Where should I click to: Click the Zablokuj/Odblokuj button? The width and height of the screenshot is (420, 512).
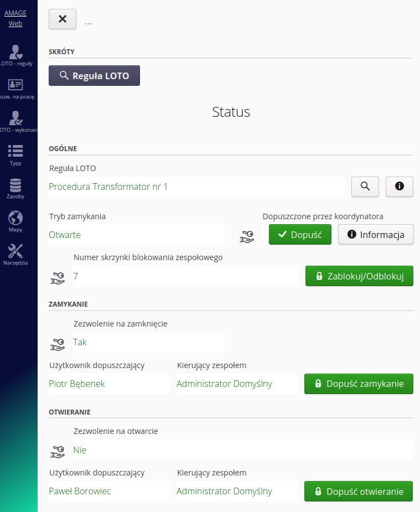tap(359, 276)
